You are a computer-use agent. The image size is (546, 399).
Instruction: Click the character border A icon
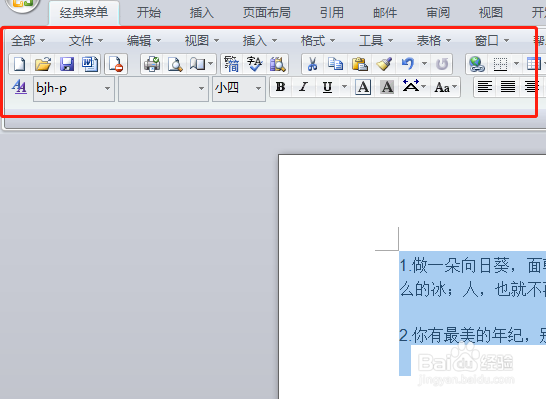[x=363, y=87]
